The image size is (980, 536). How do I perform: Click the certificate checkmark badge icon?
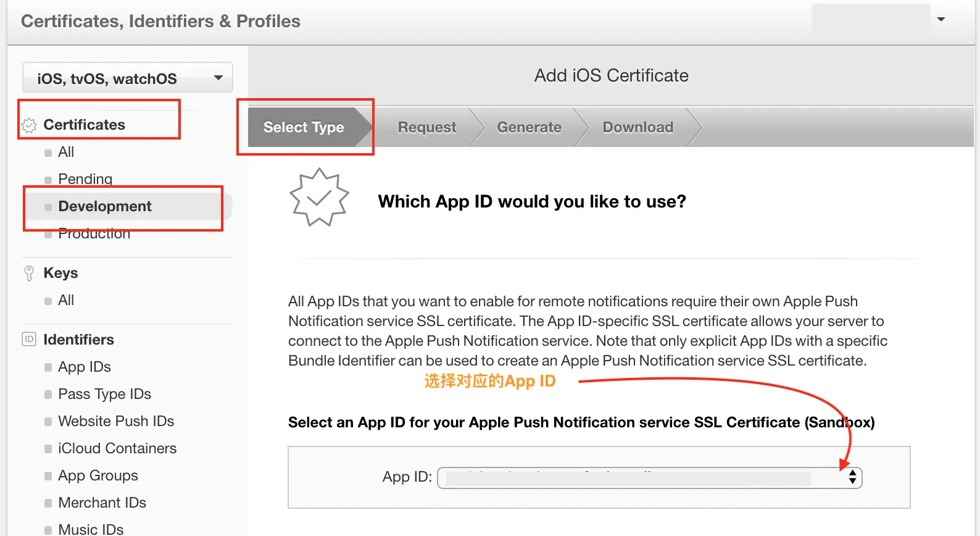click(319, 197)
